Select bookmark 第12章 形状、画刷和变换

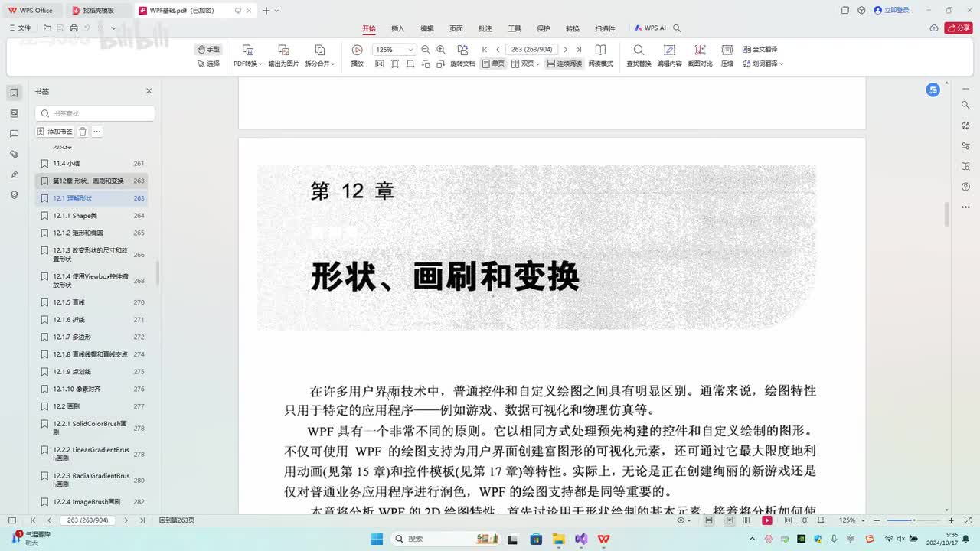coord(91,181)
